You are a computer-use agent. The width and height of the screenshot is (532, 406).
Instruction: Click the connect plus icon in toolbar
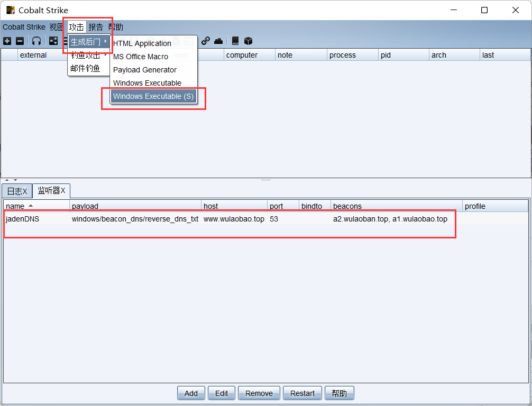point(7,41)
